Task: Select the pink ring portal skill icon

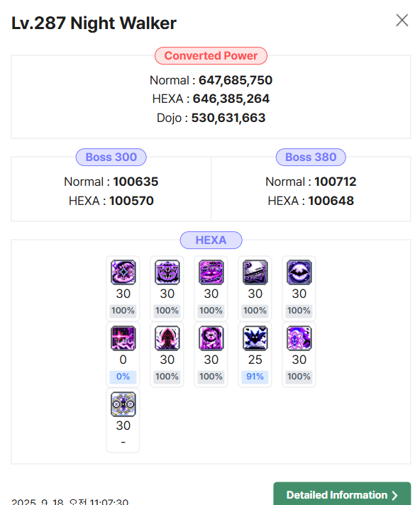Action: [211, 338]
